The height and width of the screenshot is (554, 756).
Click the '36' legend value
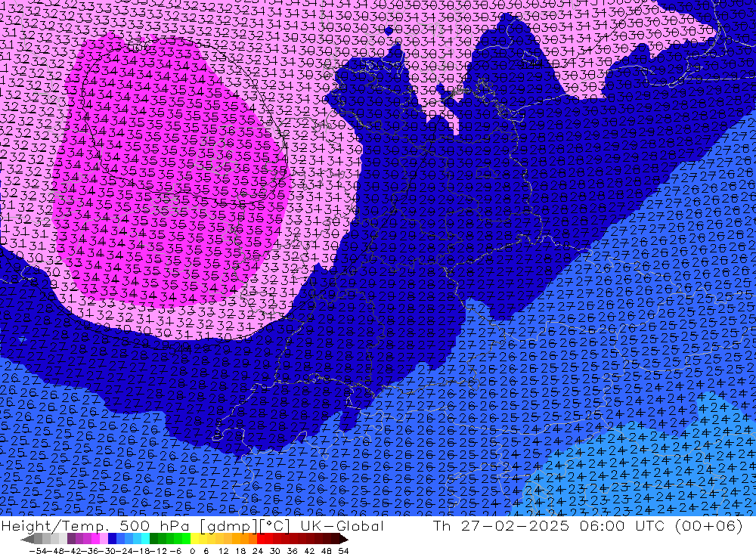pyautogui.click(x=292, y=551)
